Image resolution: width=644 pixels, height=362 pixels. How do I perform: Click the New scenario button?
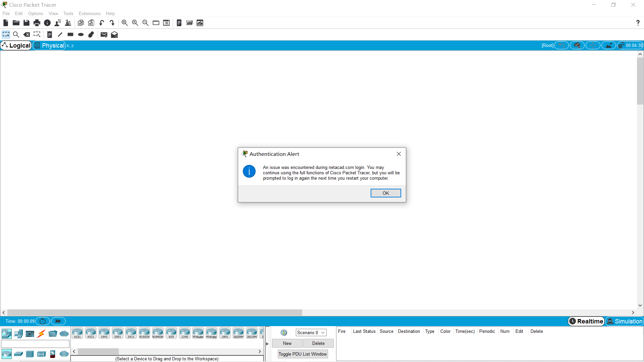click(287, 343)
